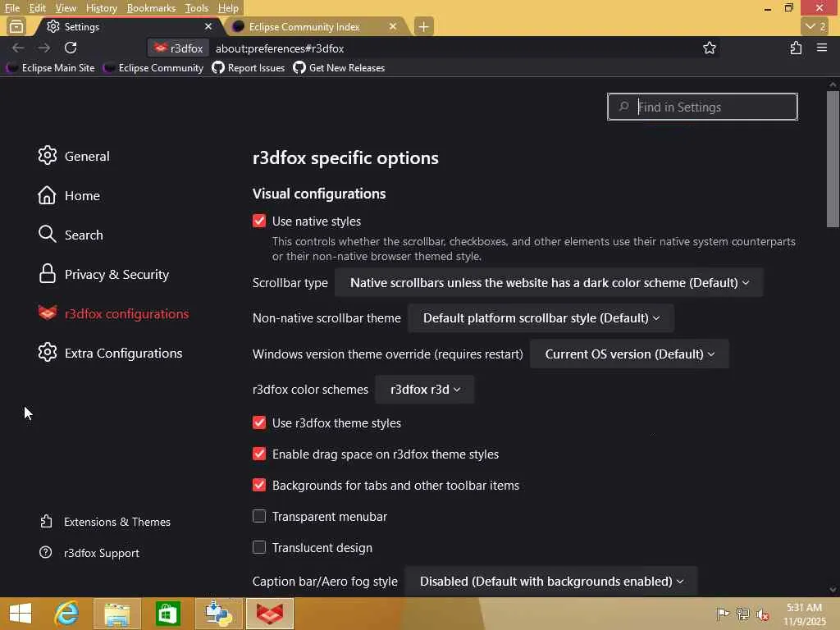Toggle Backgrounds for tabs and toolbar items
840x630 pixels.
tap(259, 485)
